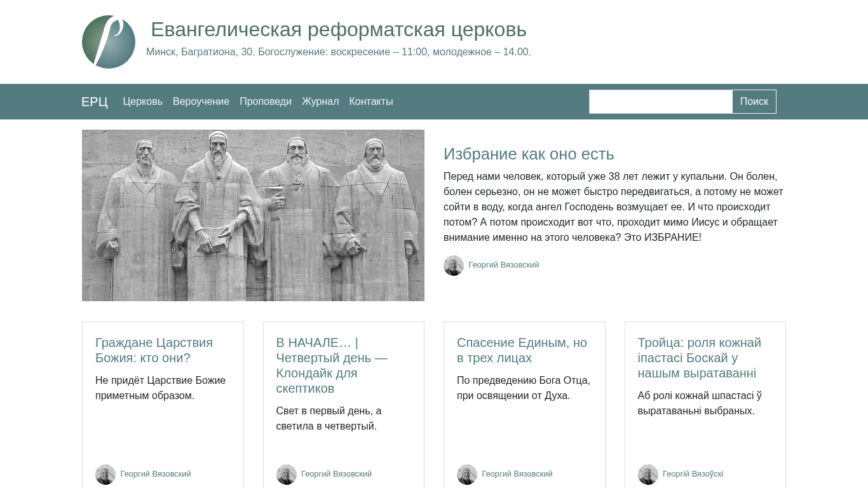Screen dimensions: 868x488
Task: Click author avatar in 'Спасение Единым' card
Action: (x=467, y=475)
